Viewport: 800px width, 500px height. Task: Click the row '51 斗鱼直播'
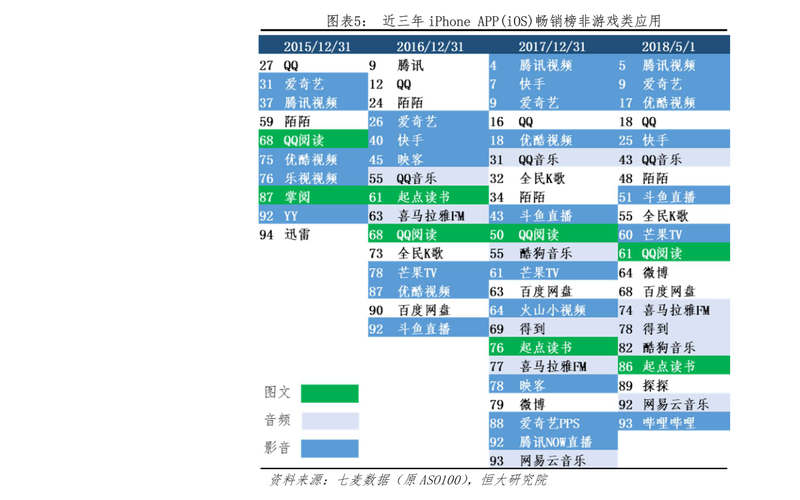pos(673,197)
